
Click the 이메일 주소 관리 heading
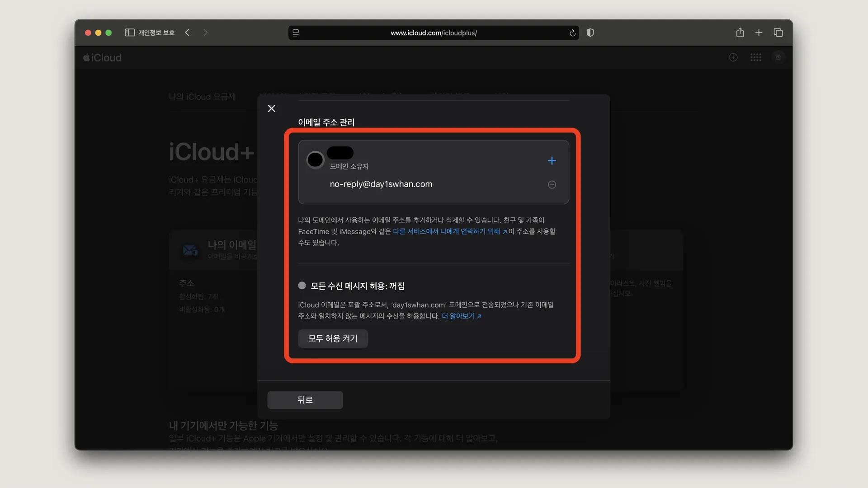tap(326, 122)
